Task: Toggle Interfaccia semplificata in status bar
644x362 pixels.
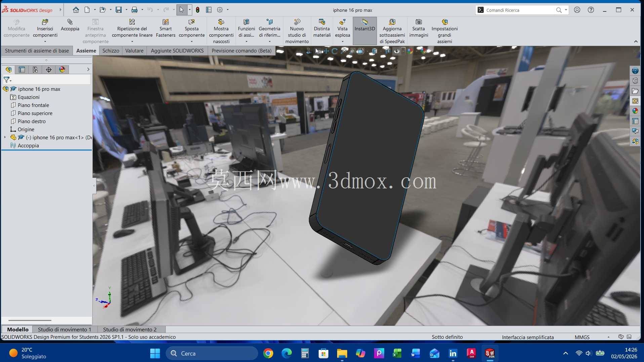Action: (528, 337)
